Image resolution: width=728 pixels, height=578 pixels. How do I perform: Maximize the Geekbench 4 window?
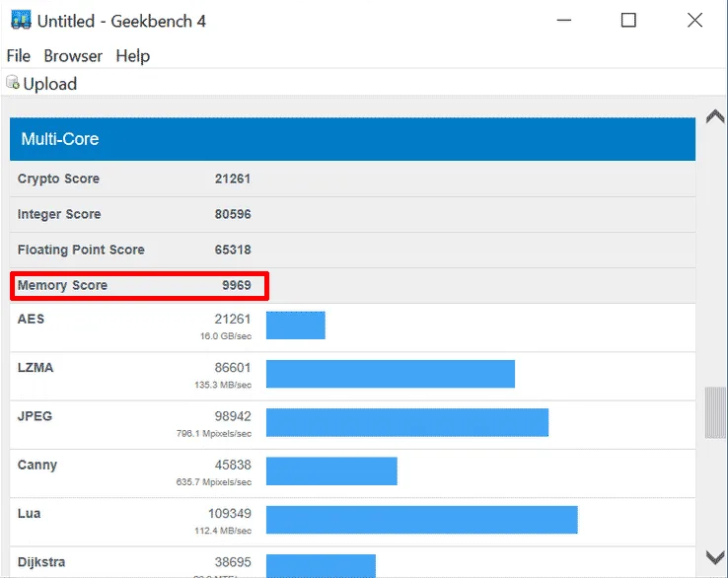[x=628, y=20]
